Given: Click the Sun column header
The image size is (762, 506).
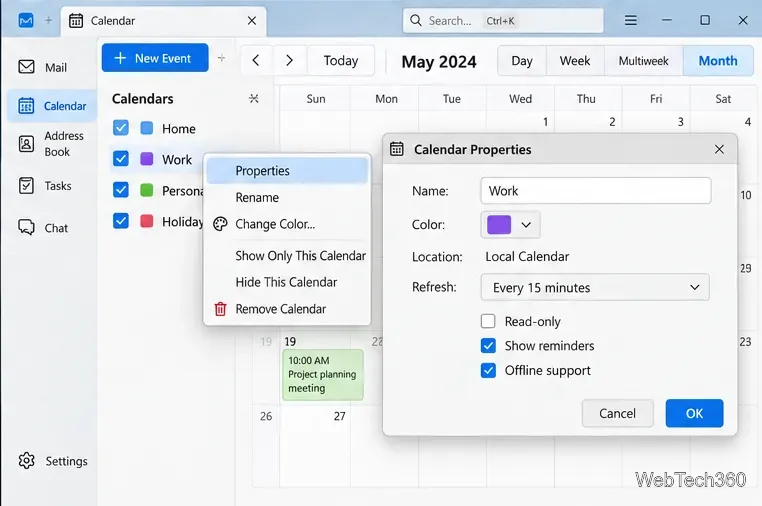Looking at the screenshot, I should tap(316, 99).
